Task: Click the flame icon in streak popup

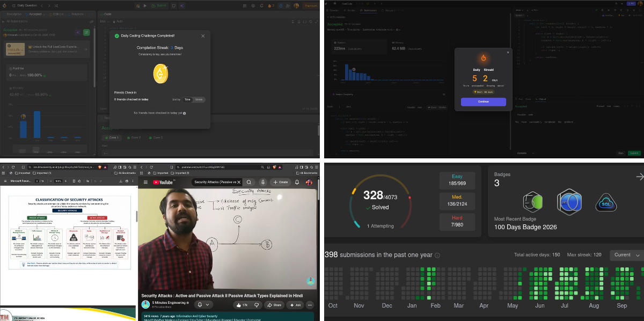Action: [484, 58]
